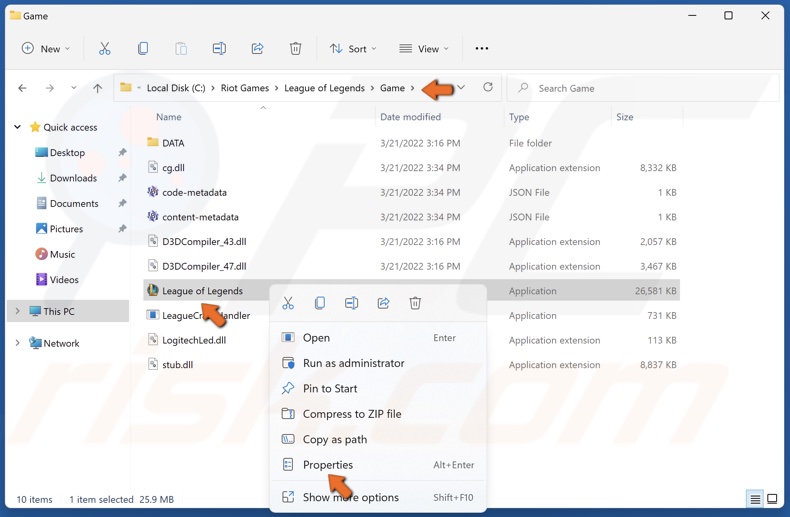Click the Delete icon in context menu
This screenshot has height=517, width=790.
coord(415,303)
